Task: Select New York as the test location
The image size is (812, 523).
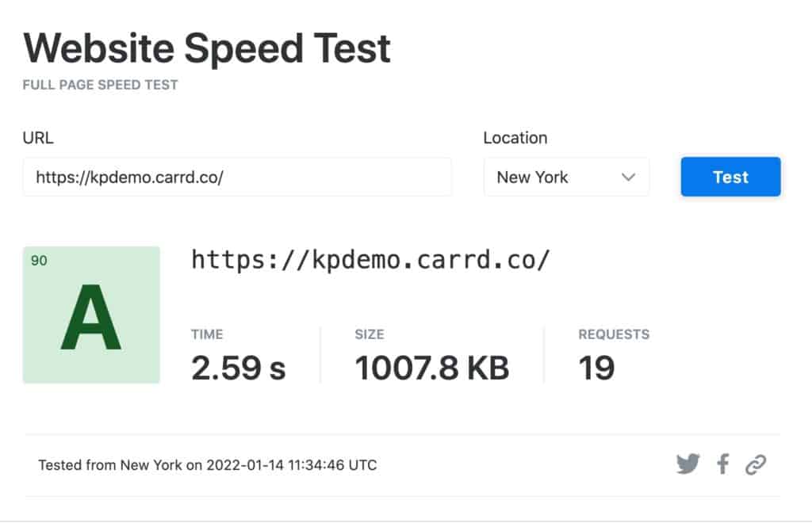Action: 533,177
